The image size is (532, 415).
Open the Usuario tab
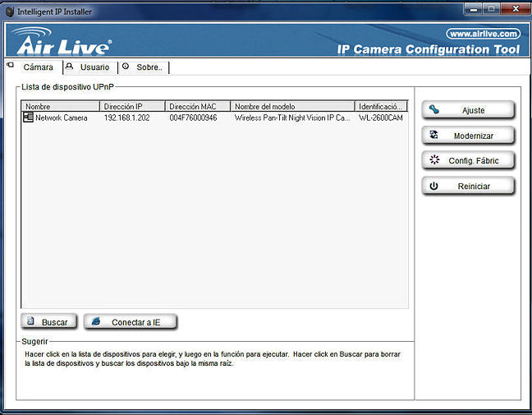(90, 67)
